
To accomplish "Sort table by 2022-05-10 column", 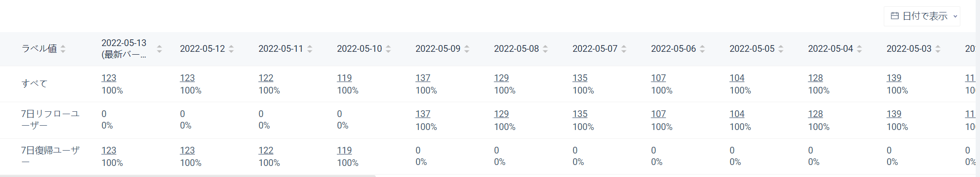I will (388, 49).
